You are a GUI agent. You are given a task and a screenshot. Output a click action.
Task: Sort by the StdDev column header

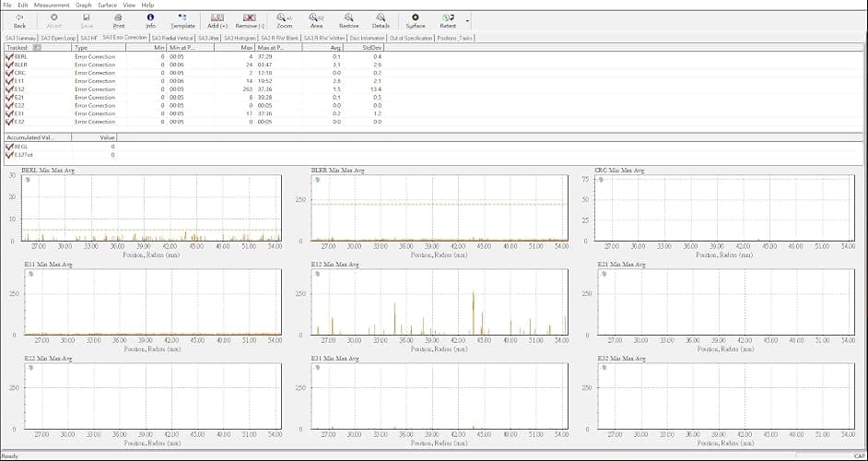tap(363, 48)
